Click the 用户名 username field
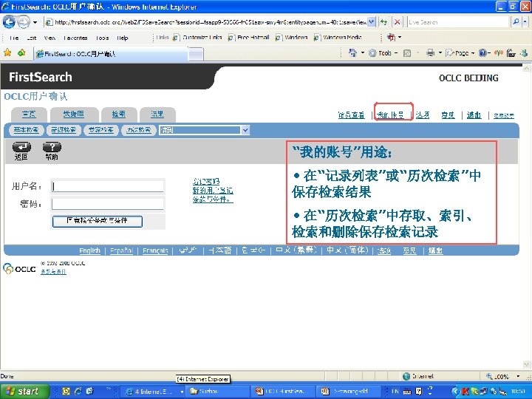This screenshot has height=399, width=532. pos(108,186)
